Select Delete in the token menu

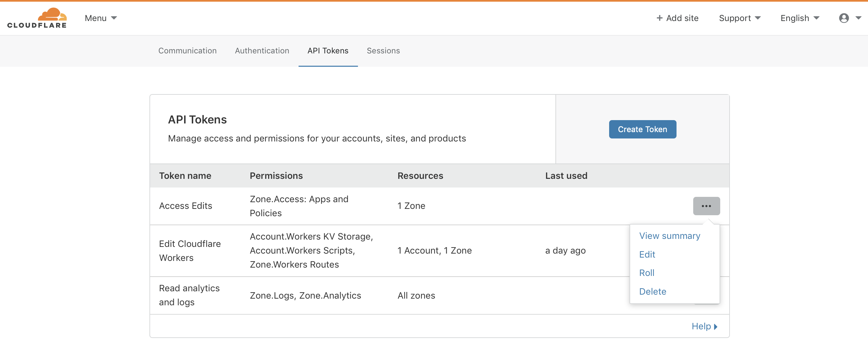click(x=653, y=291)
